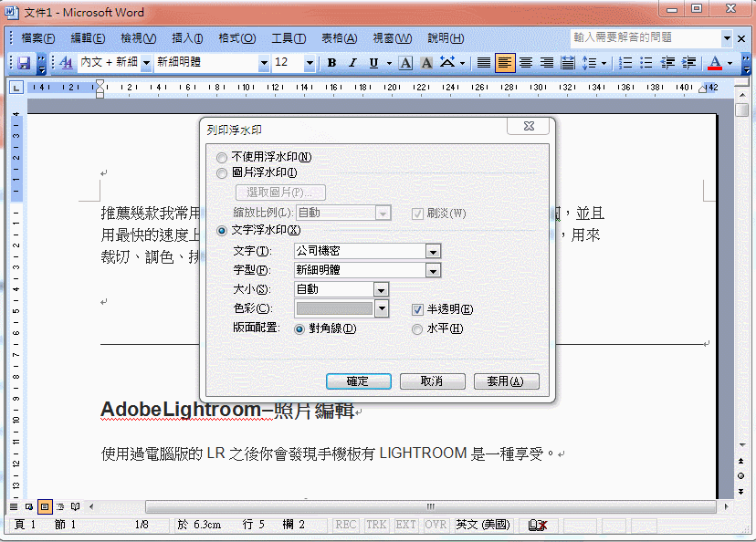This screenshot has height=542, width=756.
Task: Click the disabled Select Picture button
Action: click(280, 193)
